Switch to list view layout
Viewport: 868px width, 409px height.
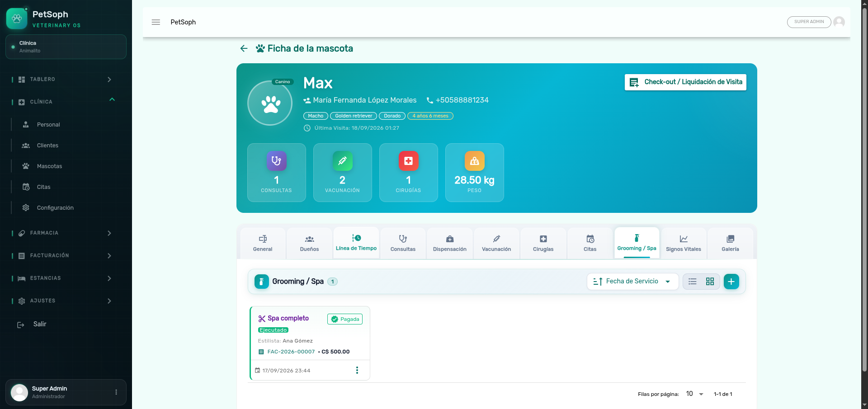(692, 282)
